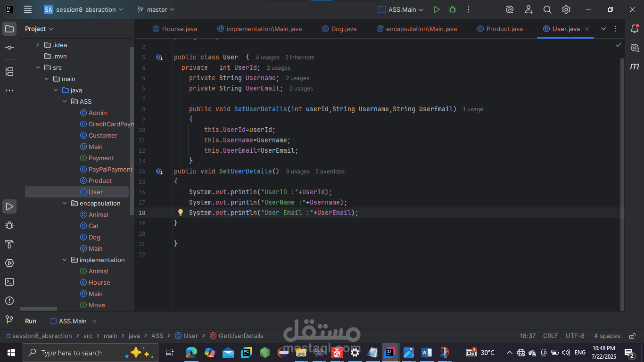Show the Notifications bell panel
Screen dimensions: 644x362
635,29
